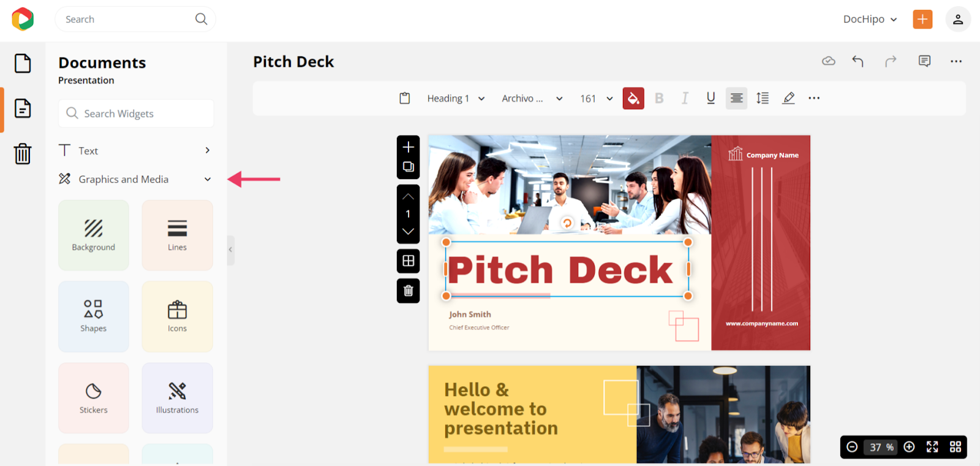Click the text highlight pen icon
This screenshot has height=466, width=980.
click(788, 98)
